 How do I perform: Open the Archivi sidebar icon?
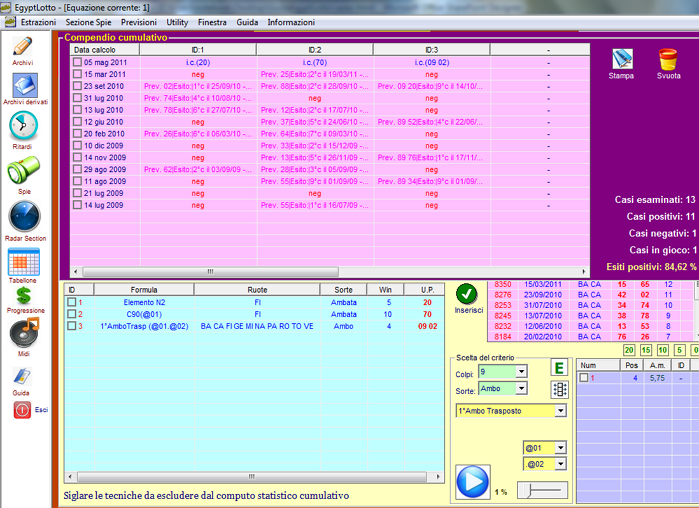[22, 47]
